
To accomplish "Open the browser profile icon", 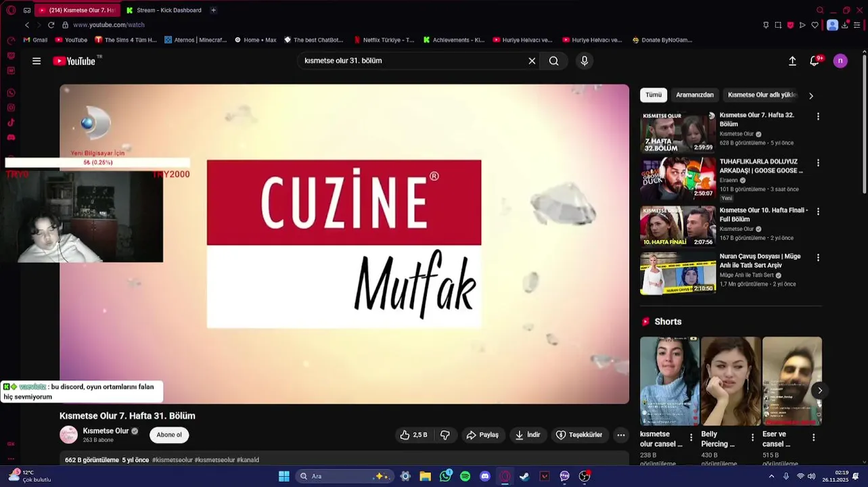I will [x=832, y=25].
